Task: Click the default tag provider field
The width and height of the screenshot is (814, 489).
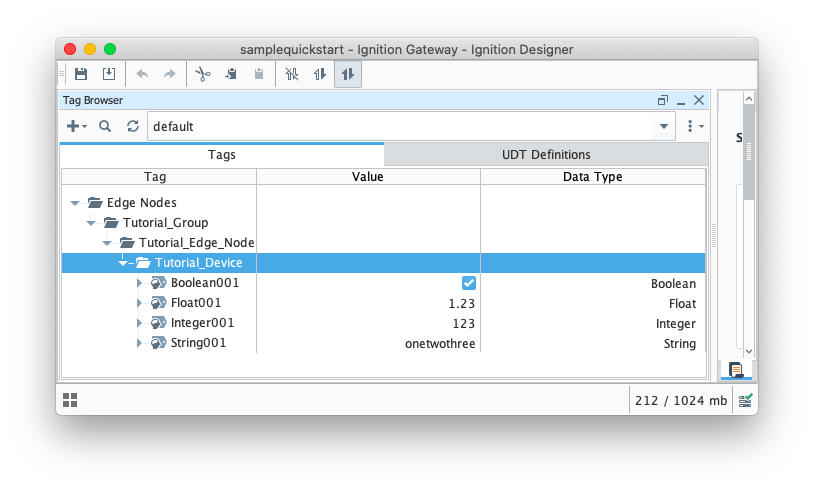Action: click(x=400, y=127)
